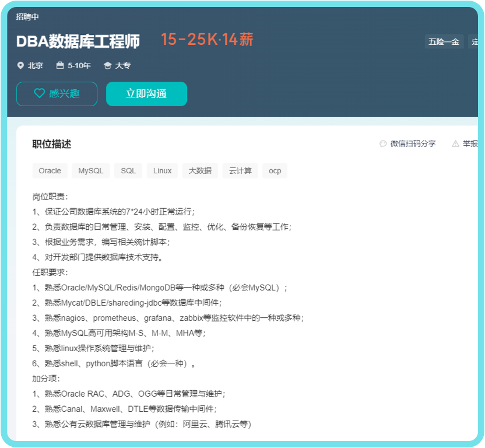Click the WeChat share bubble icon
Image resolution: width=485 pixels, height=448 pixels.
[383, 143]
